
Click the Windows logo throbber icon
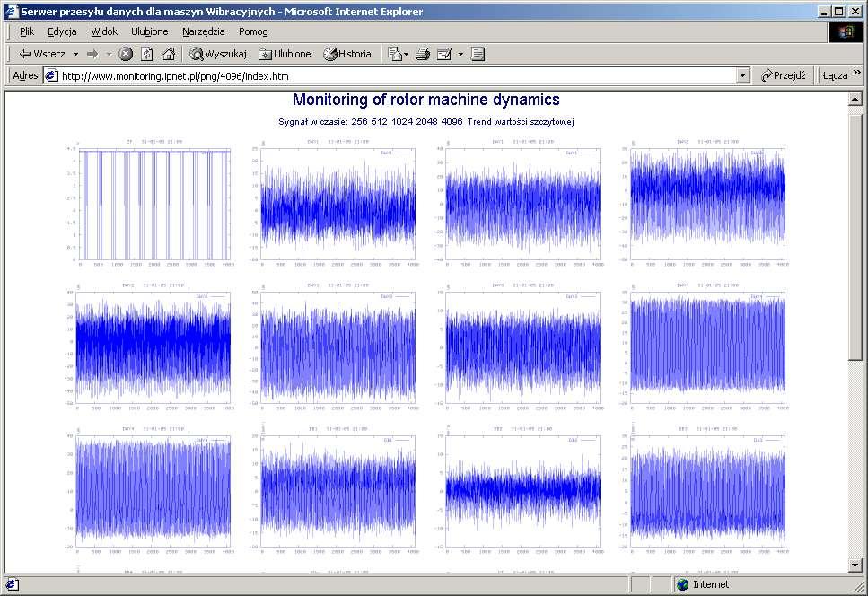[x=845, y=31]
